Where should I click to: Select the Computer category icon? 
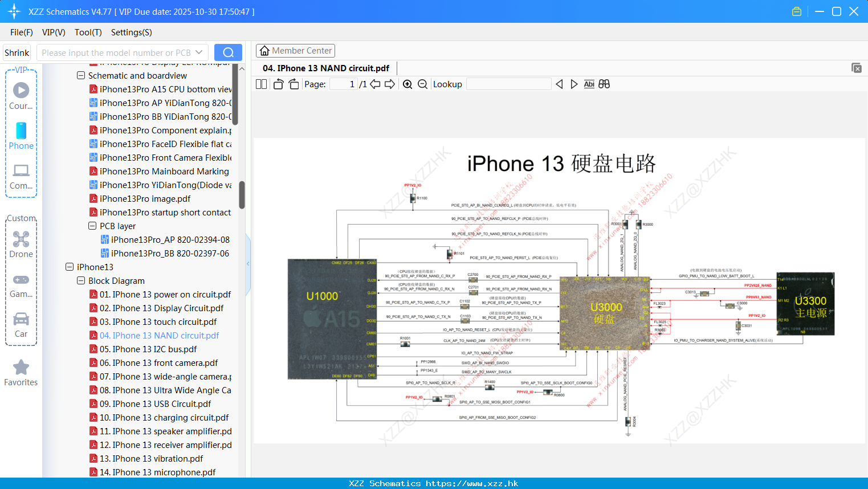21,170
